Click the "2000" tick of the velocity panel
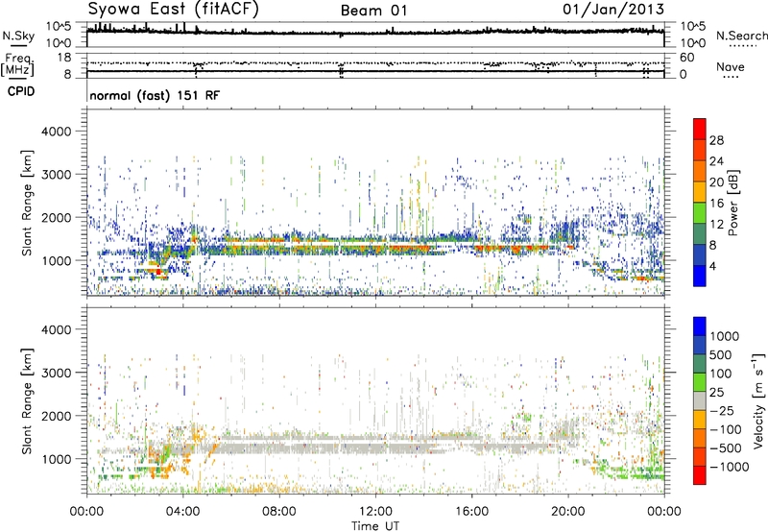The height and width of the screenshot is (532, 768). tap(57, 416)
